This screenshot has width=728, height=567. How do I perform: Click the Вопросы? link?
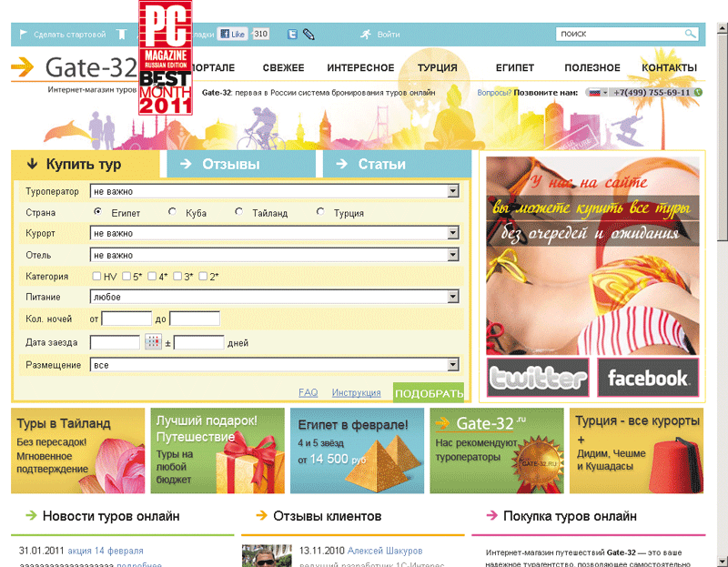click(x=494, y=93)
